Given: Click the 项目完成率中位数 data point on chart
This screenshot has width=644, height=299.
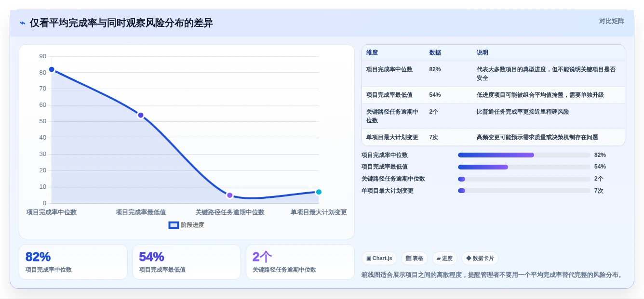Looking at the screenshot, I should pyautogui.click(x=52, y=69).
